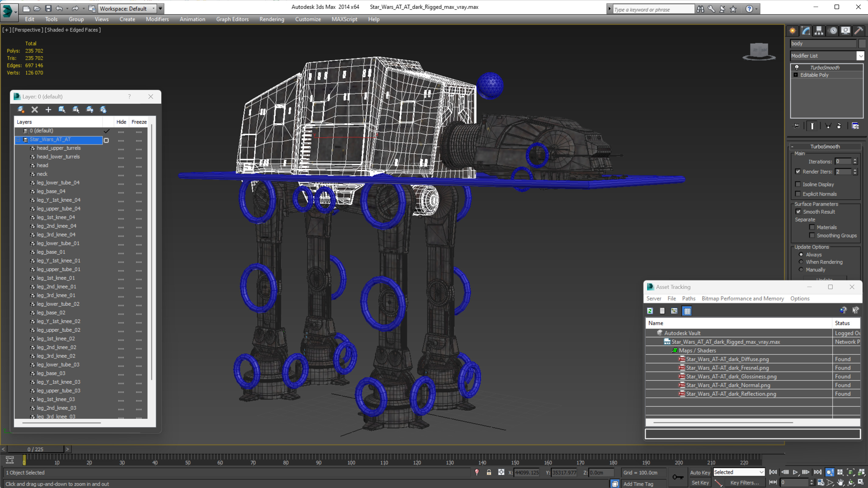Image resolution: width=868 pixels, height=488 pixels.
Task: Open the Modifier List dropdown
Action: pos(861,56)
